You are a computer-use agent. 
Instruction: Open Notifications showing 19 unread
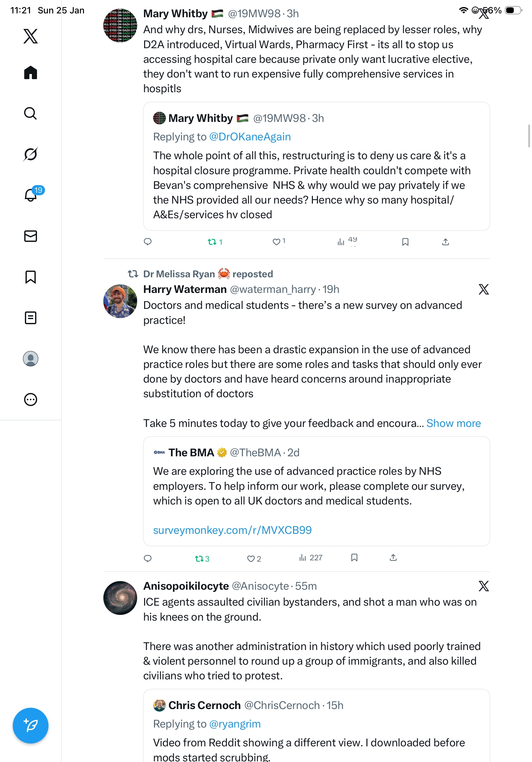click(31, 195)
